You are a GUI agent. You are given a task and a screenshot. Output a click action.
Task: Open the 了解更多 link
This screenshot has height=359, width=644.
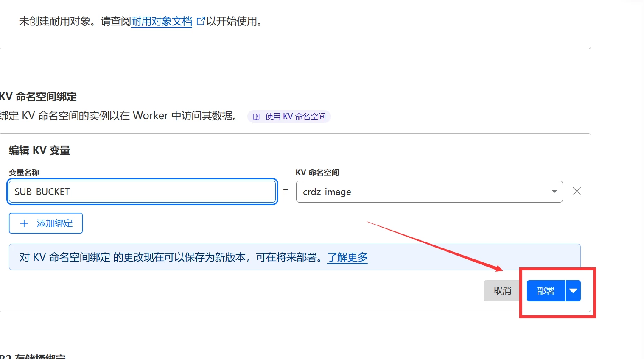(x=347, y=257)
